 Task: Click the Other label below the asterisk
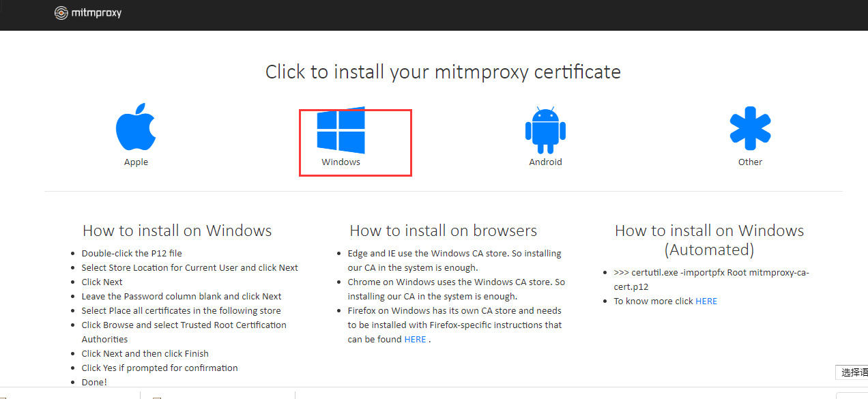[x=750, y=162]
